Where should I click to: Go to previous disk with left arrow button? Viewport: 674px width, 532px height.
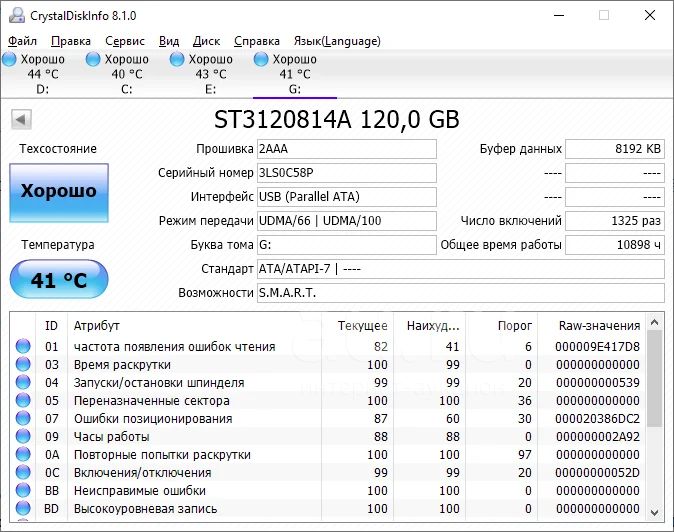tap(21, 119)
